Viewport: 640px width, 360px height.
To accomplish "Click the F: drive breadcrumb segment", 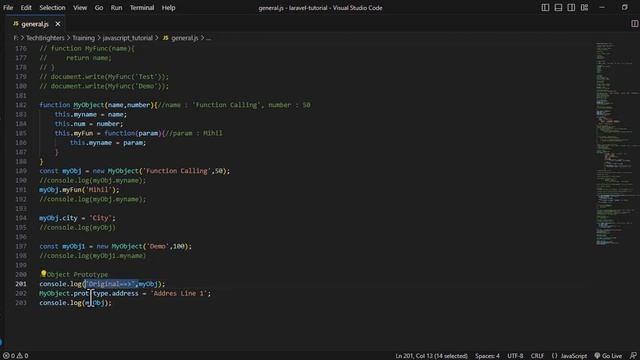I will pos(16,38).
